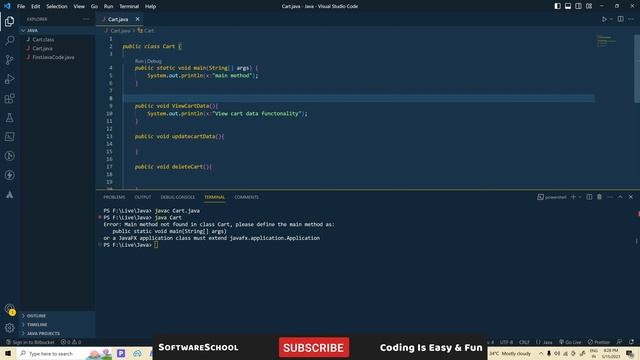Open notifications bell in status bar

[631, 342]
